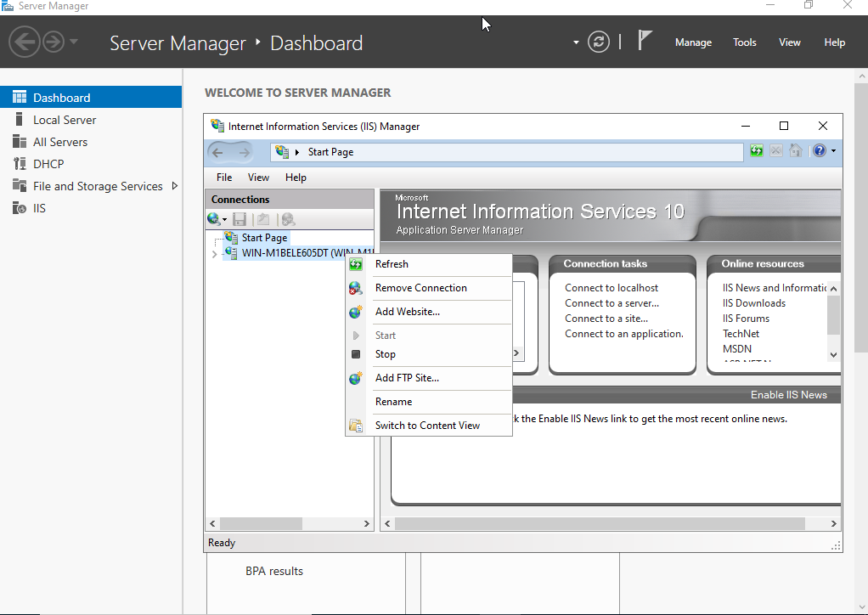868x615 pixels.
Task: Select WIN-M1BELE605DT server node
Action: coord(299,253)
